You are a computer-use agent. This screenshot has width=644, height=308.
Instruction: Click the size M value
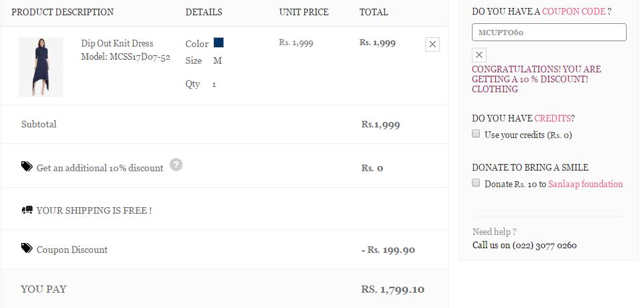coord(217,60)
